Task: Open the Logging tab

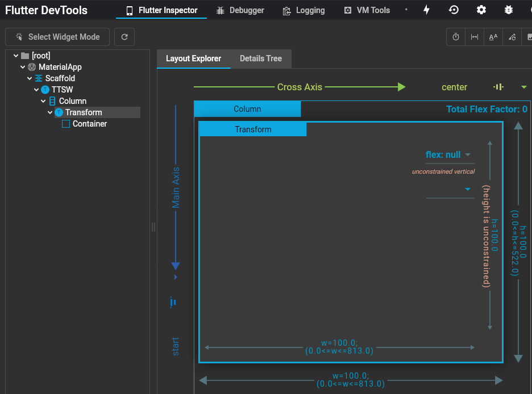Action: pos(304,10)
